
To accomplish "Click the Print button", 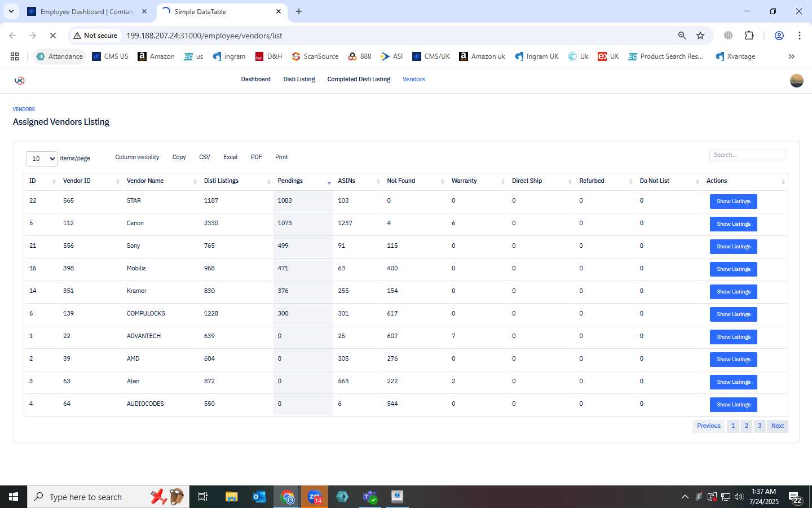I will pyautogui.click(x=281, y=157).
